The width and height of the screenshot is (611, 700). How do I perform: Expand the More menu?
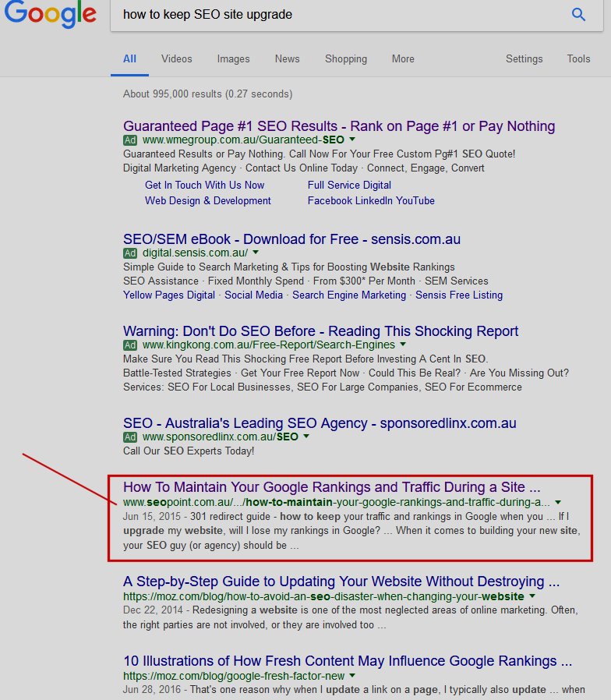coord(403,59)
